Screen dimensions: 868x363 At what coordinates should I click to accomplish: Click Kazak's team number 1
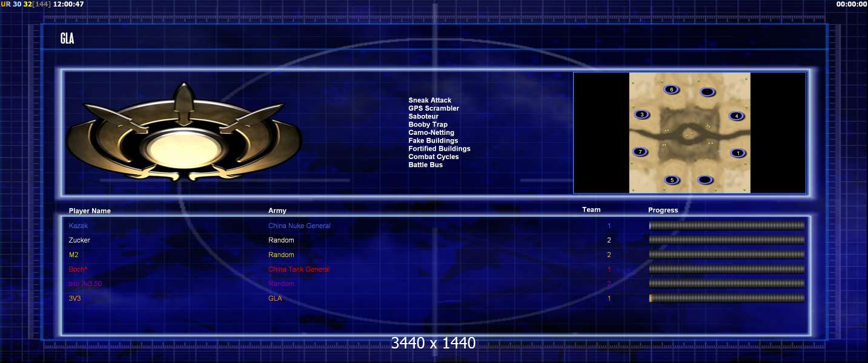tap(609, 226)
